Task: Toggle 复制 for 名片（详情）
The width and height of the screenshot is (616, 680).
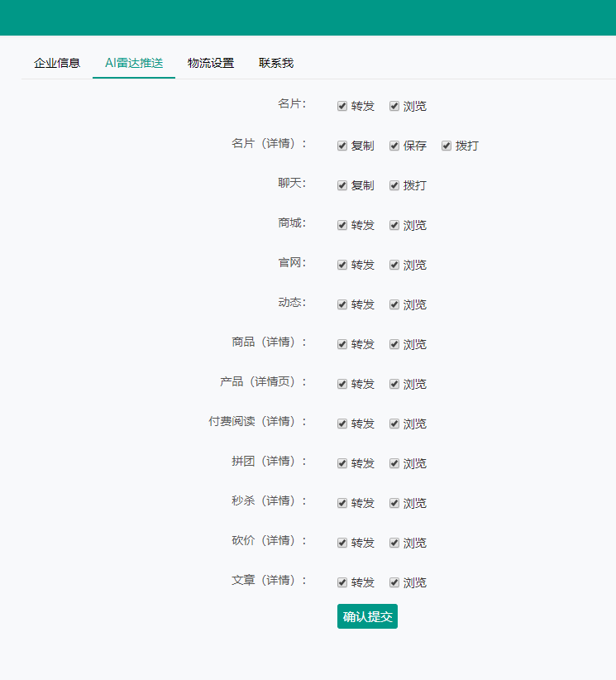Action: coord(342,146)
